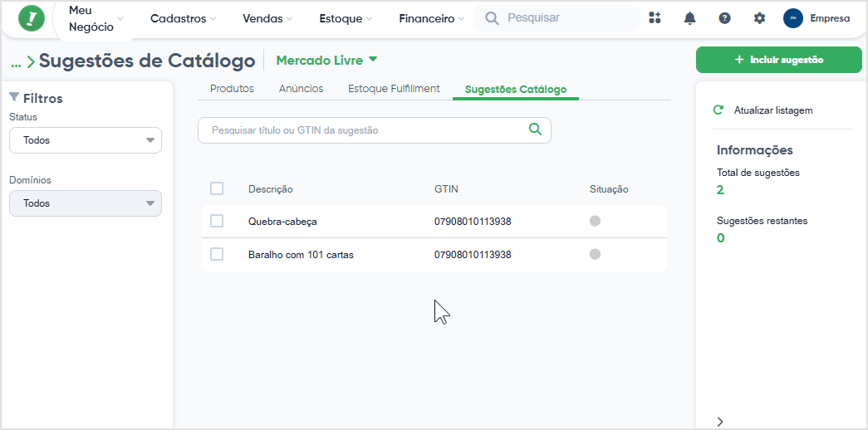Click the refresh icon beside Atualizar listagem
The width and height of the screenshot is (868, 430).
point(718,110)
